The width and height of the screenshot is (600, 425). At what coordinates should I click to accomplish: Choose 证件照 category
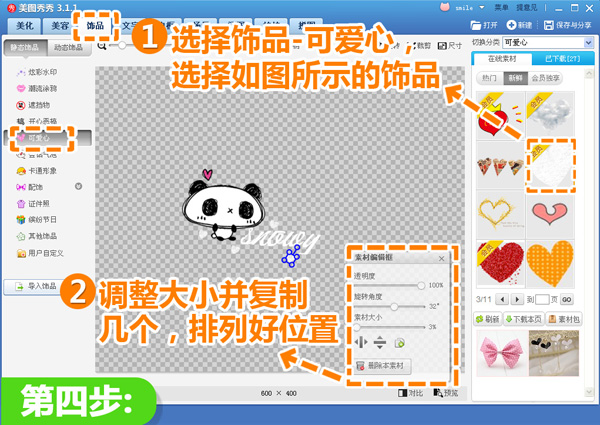pyautogui.click(x=33, y=204)
